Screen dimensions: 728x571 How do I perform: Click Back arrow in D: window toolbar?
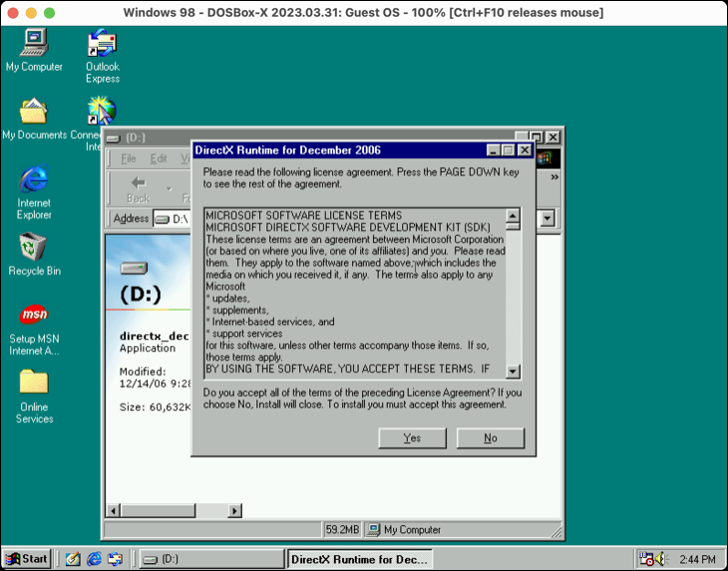pos(138,189)
